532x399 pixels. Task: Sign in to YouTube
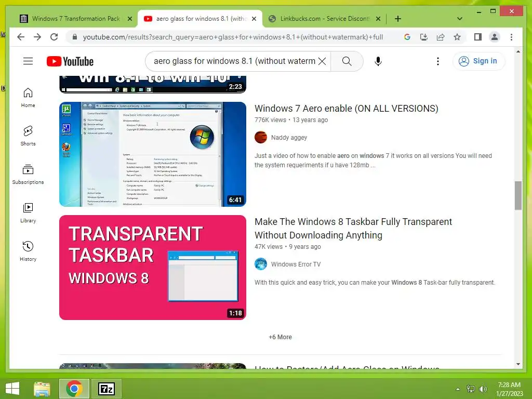478,61
